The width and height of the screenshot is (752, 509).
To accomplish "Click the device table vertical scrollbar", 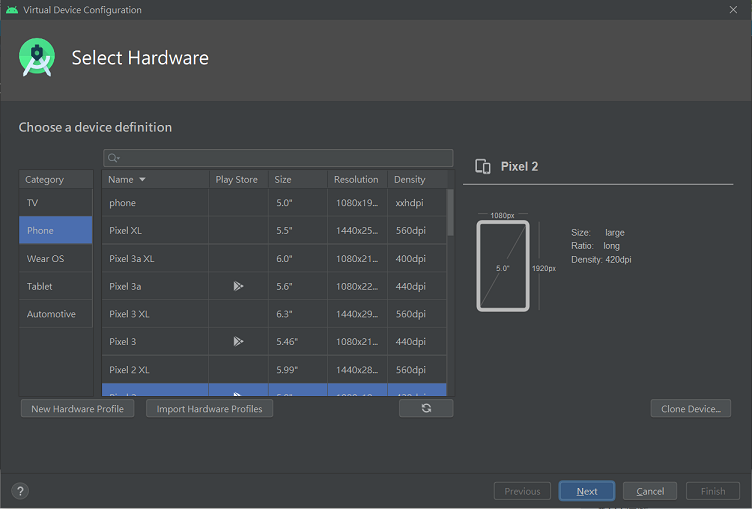I will tap(450, 212).
